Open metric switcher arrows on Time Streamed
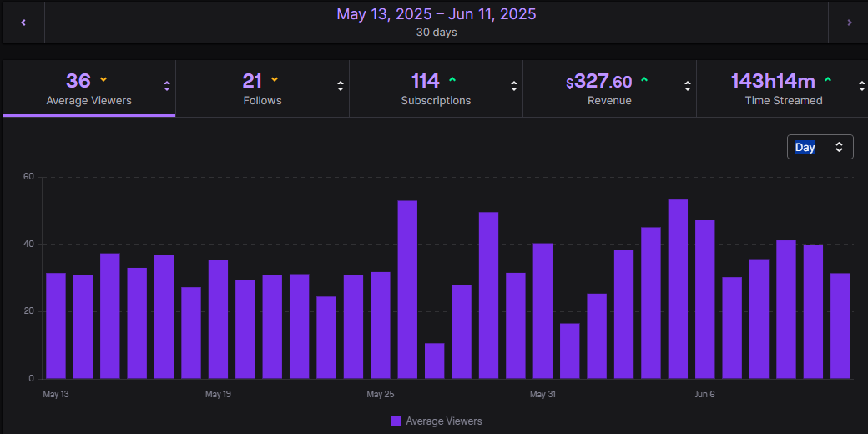Viewport: 868px width, 434px height. (862, 86)
